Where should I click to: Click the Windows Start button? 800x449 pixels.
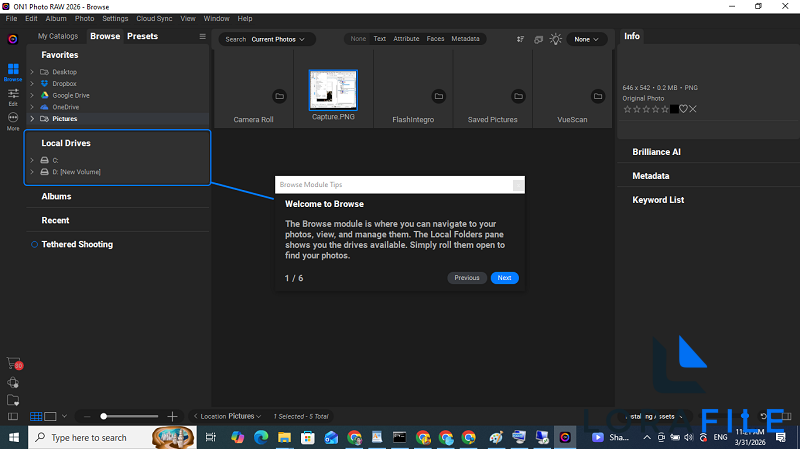pyautogui.click(x=14, y=437)
